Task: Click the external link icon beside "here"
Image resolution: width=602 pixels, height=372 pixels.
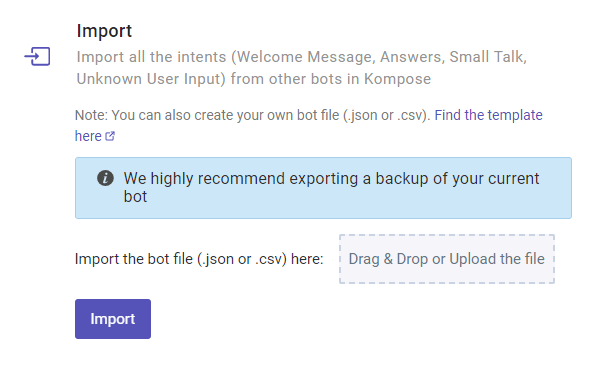Action: point(110,136)
